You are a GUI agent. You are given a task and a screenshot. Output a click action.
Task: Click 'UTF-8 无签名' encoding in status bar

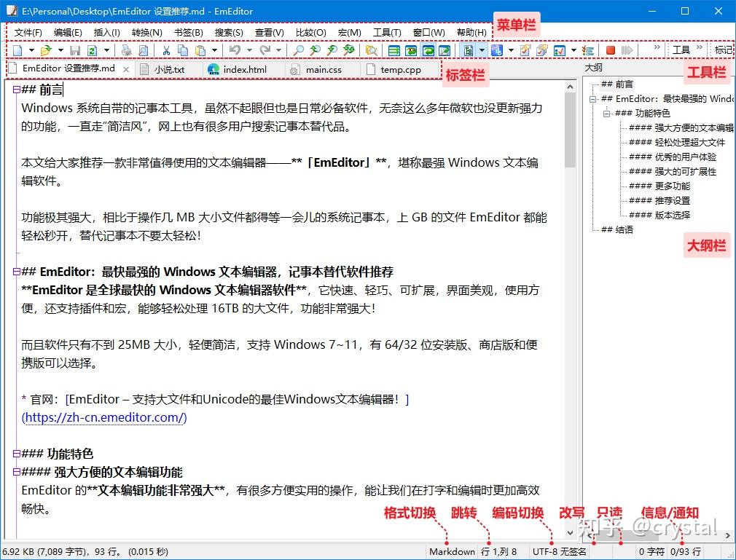(559, 551)
